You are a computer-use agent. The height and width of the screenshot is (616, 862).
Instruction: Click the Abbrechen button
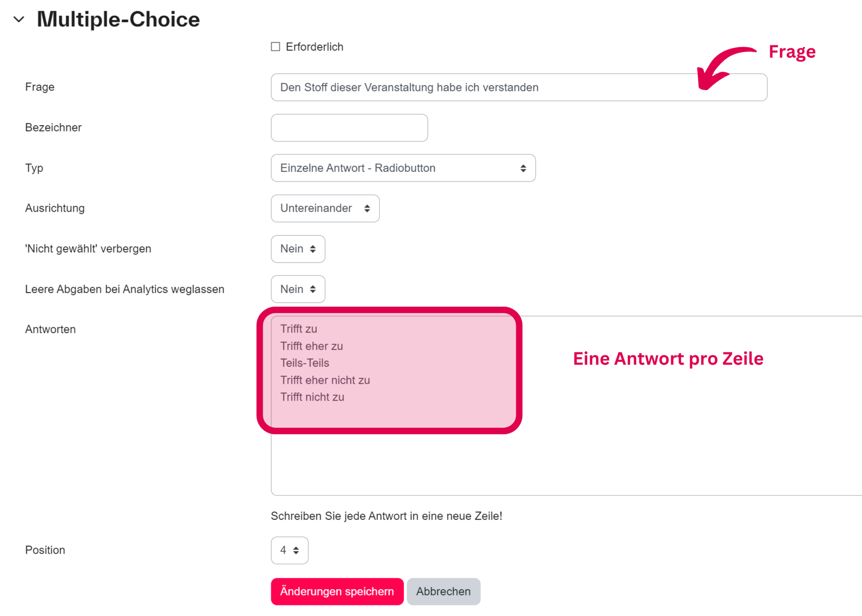(443, 591)
